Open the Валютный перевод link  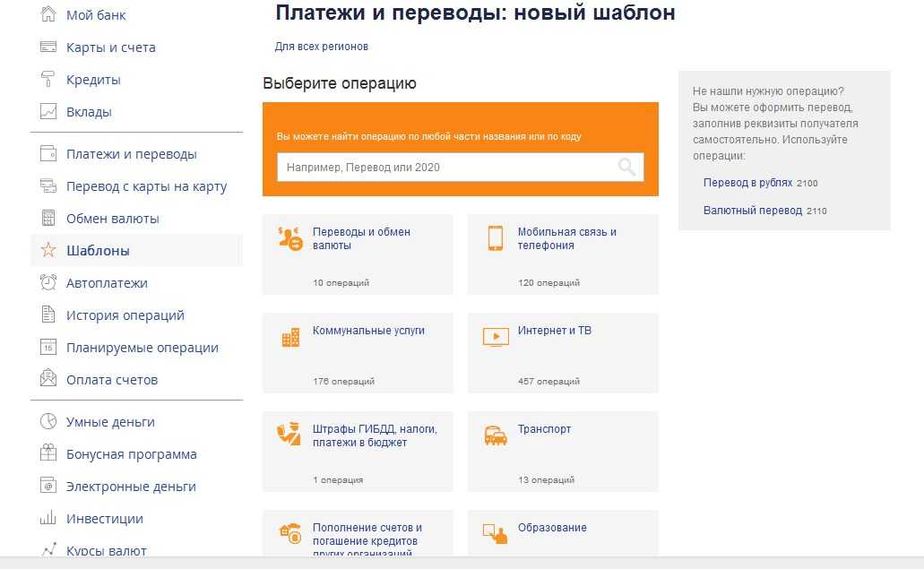(x=752, y=211)
